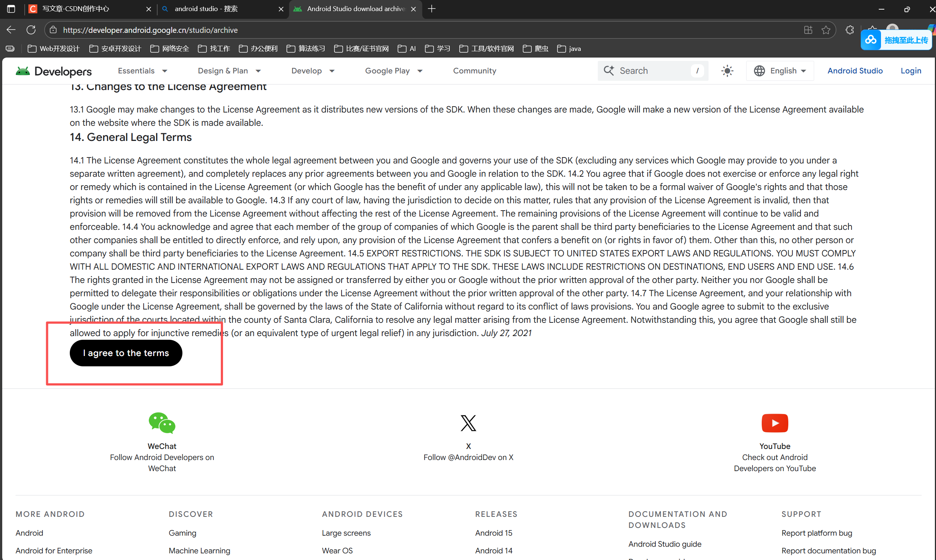This screenshot has width=936, height=560.
Task: Click the Android Studio header link
Action: click(855, 71)
